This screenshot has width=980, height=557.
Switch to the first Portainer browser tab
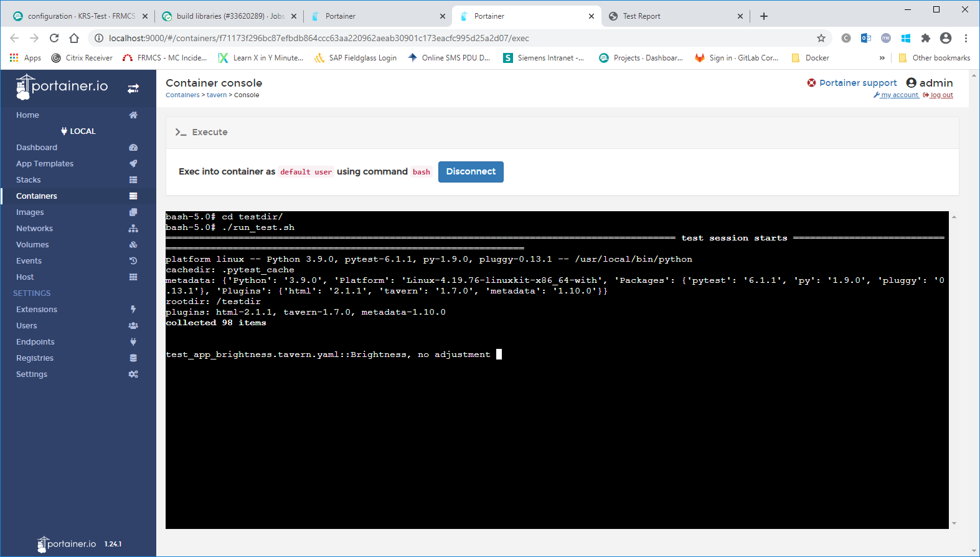[x=378, y=16]
